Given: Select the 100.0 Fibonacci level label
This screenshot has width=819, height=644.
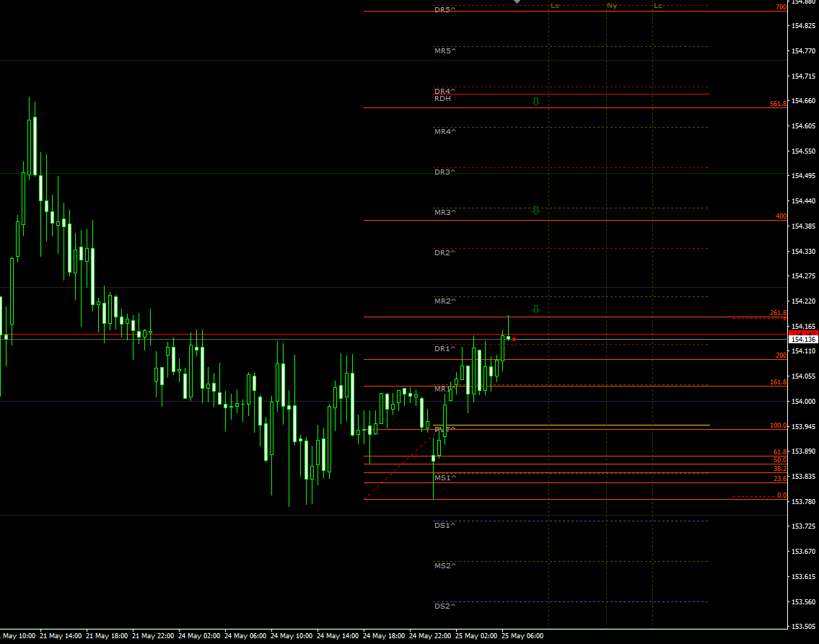Looking at the screenshot, I should [x=778, y=426].
